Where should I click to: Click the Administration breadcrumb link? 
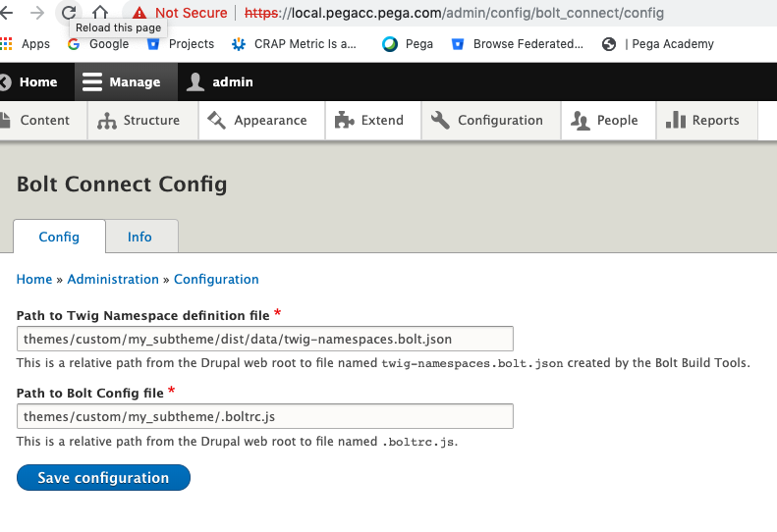pos(113,280)
